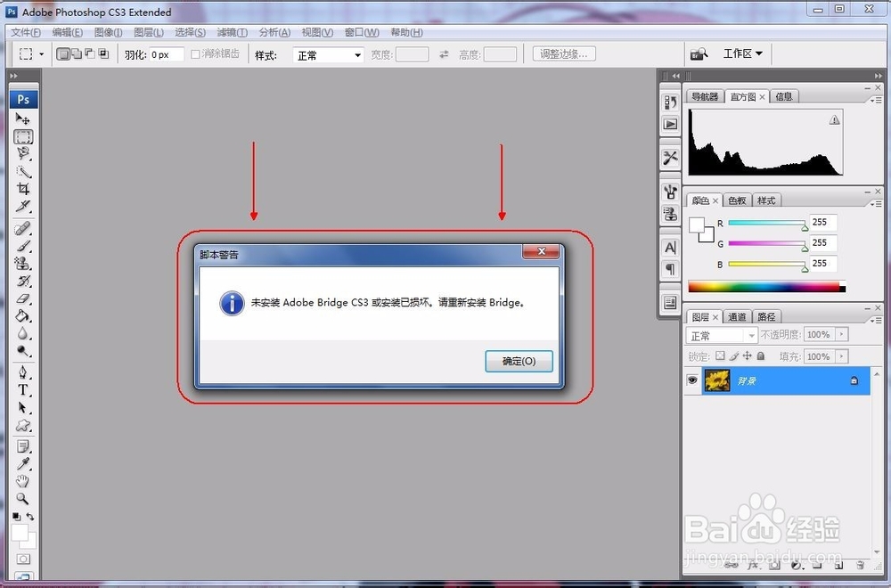Collapse the right panel dock to icons
Screen dimensions: 891x588
click(878, 76)
